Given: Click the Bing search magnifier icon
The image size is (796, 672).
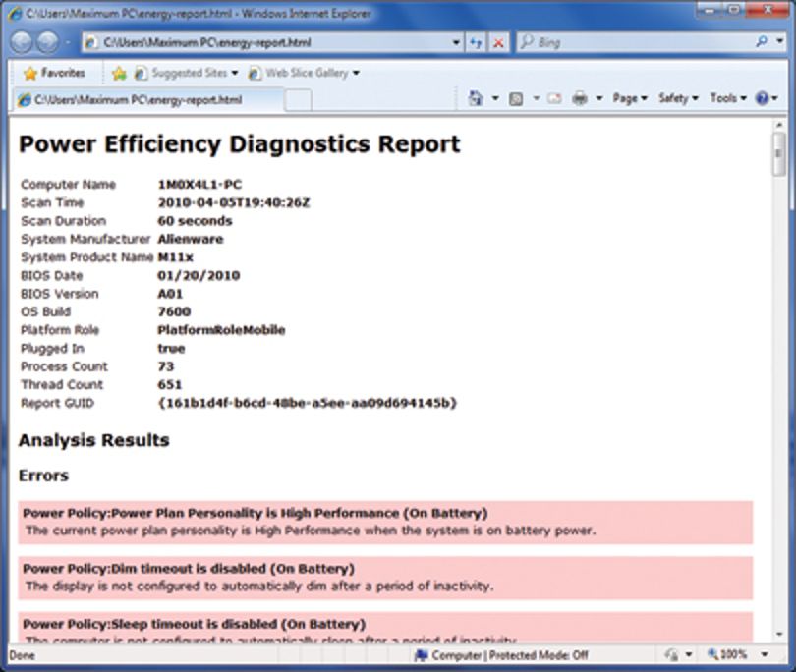Looking at the screenshot, I should [x=762, y=42].
